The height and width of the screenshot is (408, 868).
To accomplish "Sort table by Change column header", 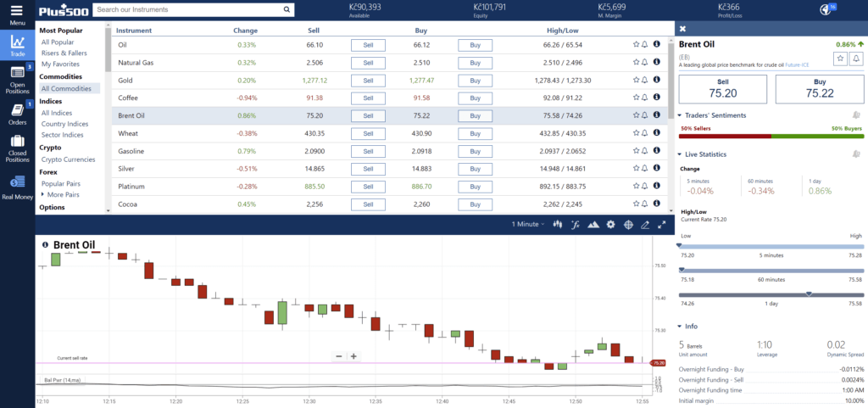I will point(245,31).
